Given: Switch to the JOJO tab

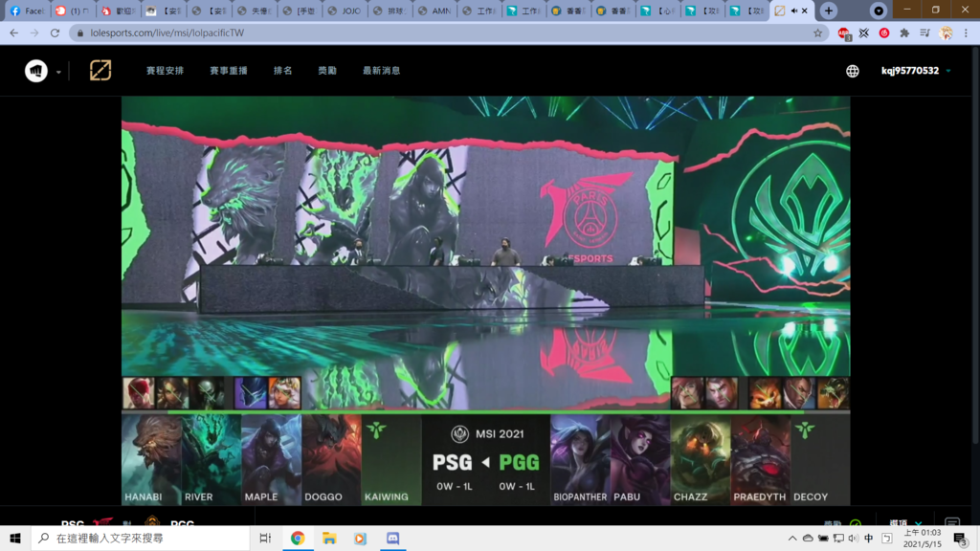Looking at the screenshot, I should (345, 11).
